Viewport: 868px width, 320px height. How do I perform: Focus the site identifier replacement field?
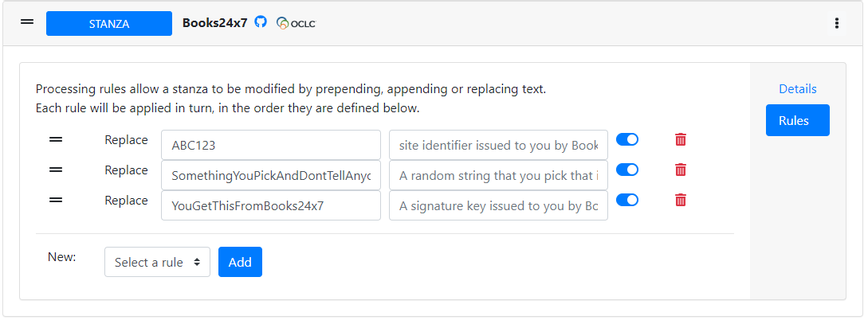point(498,146)
